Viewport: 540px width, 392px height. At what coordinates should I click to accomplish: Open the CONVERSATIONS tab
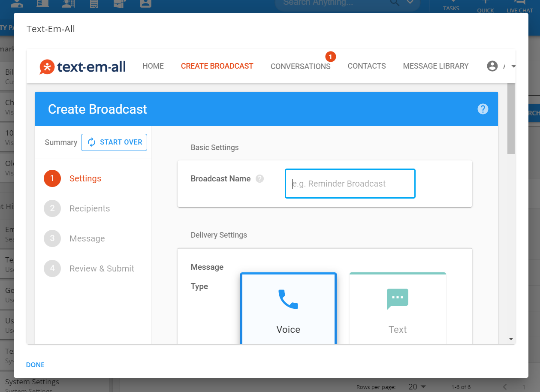coord(301,66)
